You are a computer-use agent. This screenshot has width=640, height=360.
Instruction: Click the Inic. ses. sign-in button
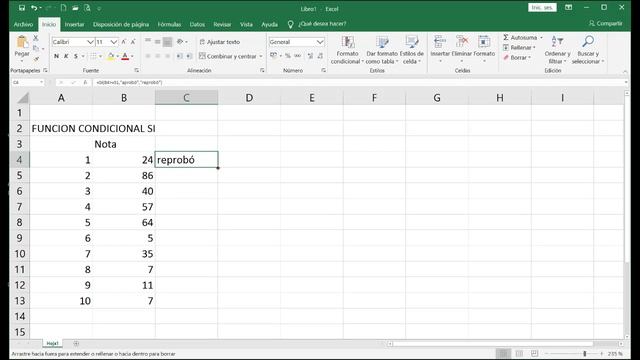point(542,7)
